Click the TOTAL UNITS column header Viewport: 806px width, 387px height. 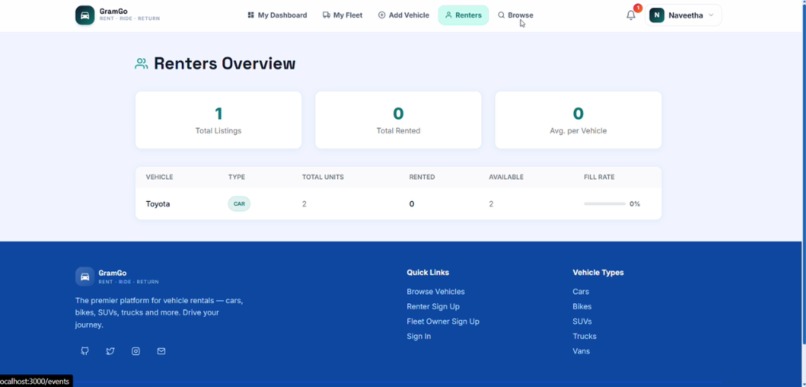click(x=323, y=177)
